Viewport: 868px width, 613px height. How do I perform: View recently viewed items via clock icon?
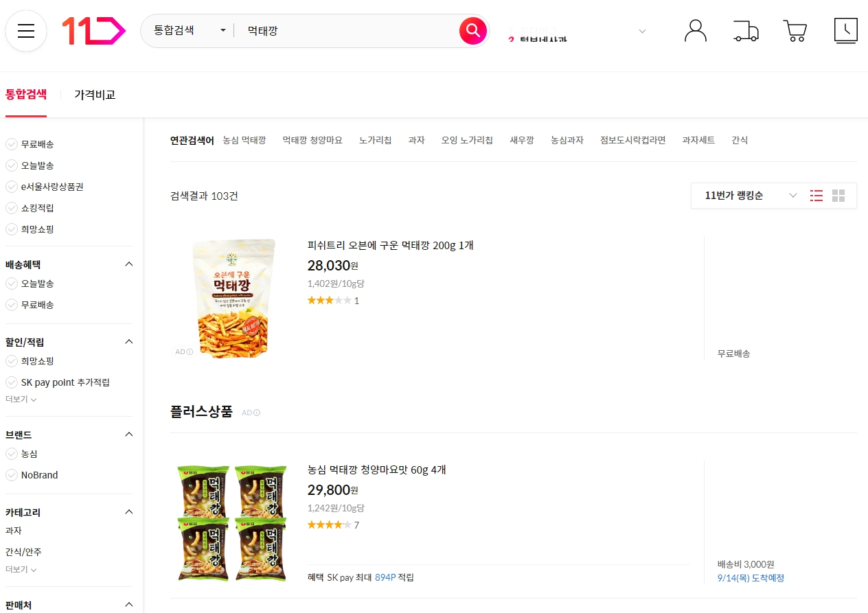[845, 30]
